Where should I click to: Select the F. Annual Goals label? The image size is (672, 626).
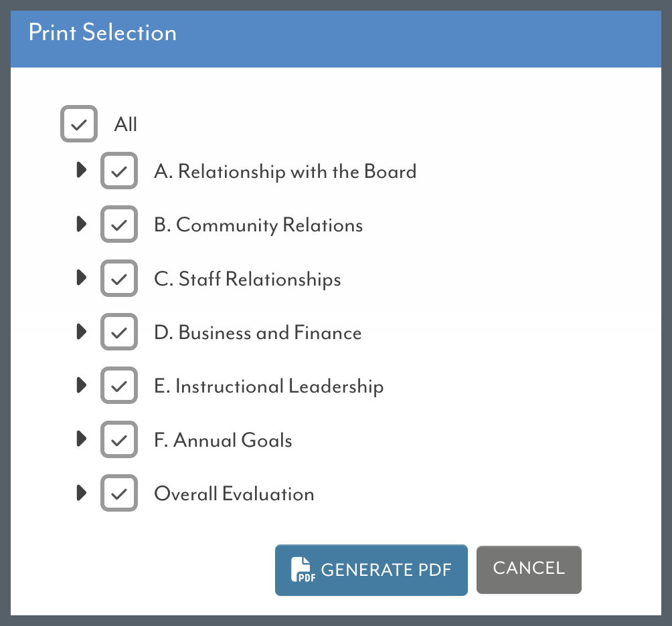(223, 440)
